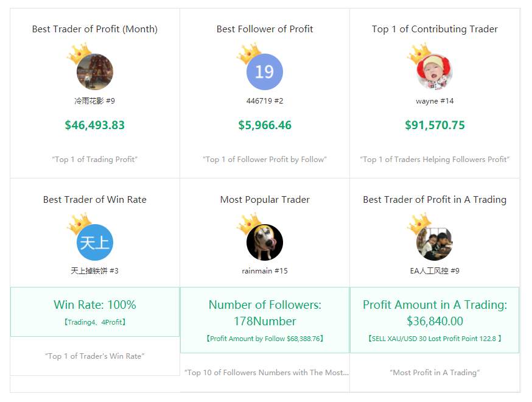Open Profit Amount in A Trading box
The width and height of the screenshot is (532, 402).
coord(435,320)
